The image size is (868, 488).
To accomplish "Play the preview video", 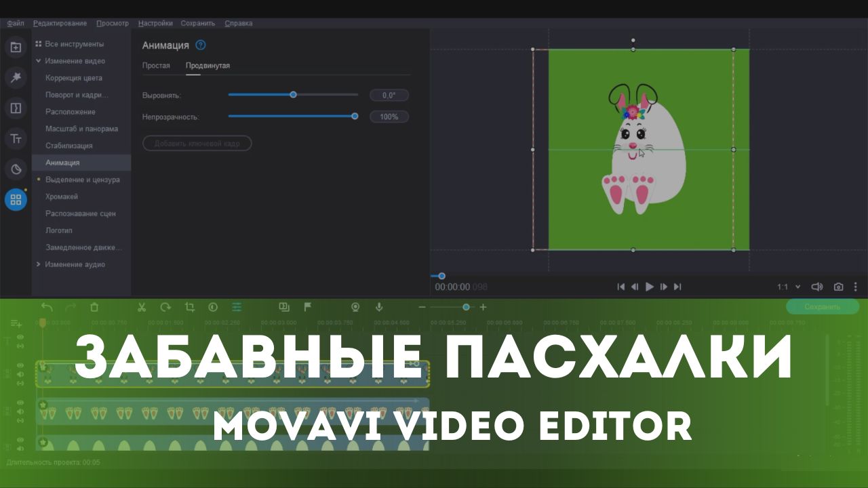I will pyautogui.click(x=649, y=287).
